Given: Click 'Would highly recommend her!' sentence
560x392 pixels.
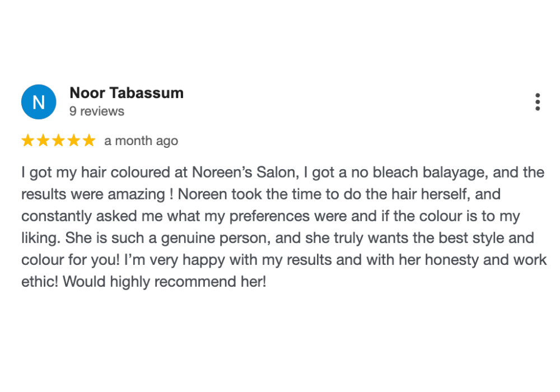Looking at the screenshot, I should pos(165,282).
